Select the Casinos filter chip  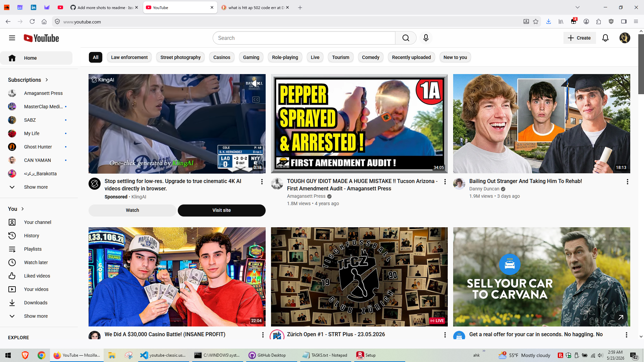click(x=222, y=57)
